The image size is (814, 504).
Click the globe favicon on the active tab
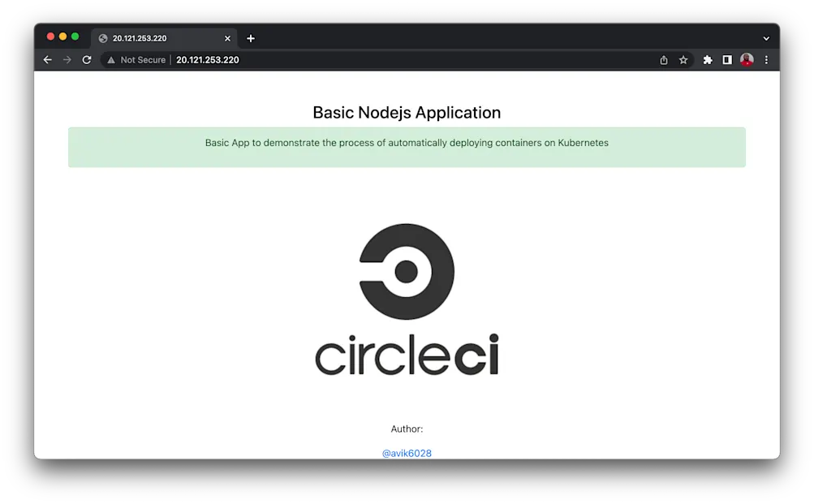102,37
